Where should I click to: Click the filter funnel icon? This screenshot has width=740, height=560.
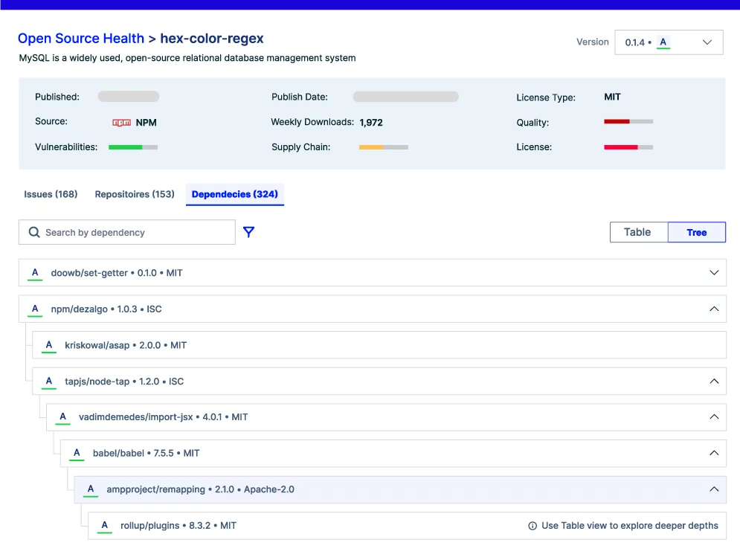pos(248,232)
